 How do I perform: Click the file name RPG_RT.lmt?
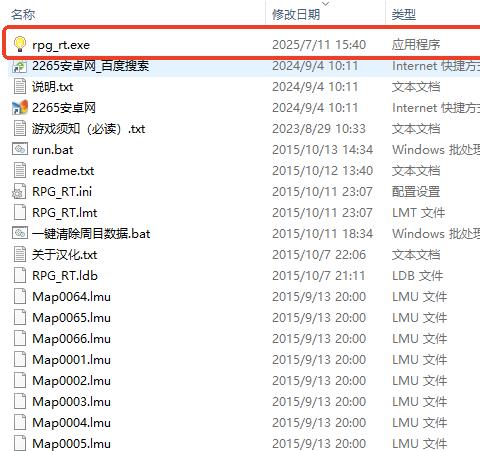pos(65,213)
